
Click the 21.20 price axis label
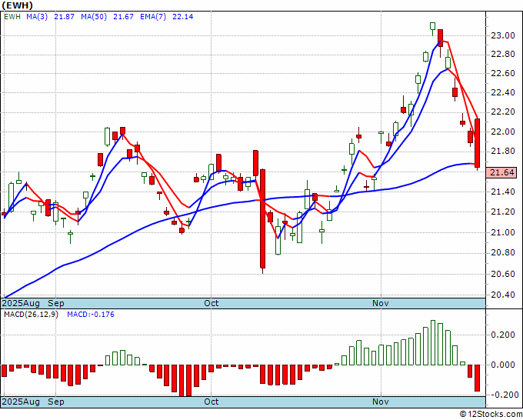[x=501, y=212]
